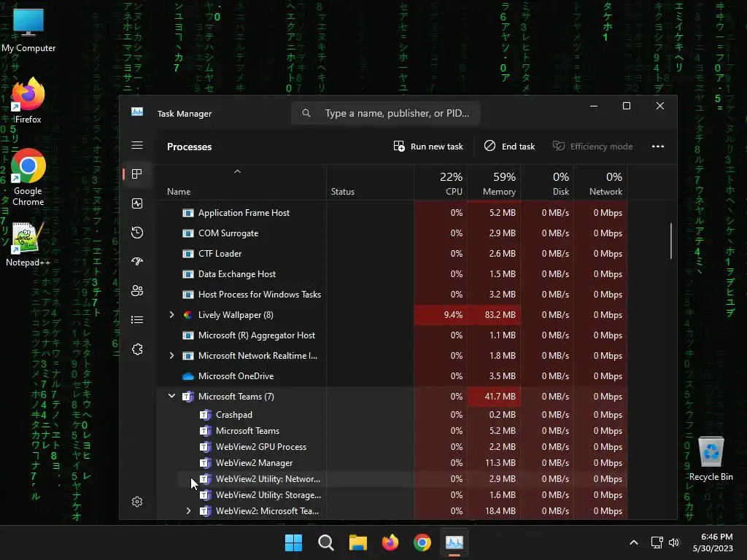Viewport: 747px width, 560px height.
Task: Expand the Lively Wallpaper (8) group
Action: [x=172, y=315]
